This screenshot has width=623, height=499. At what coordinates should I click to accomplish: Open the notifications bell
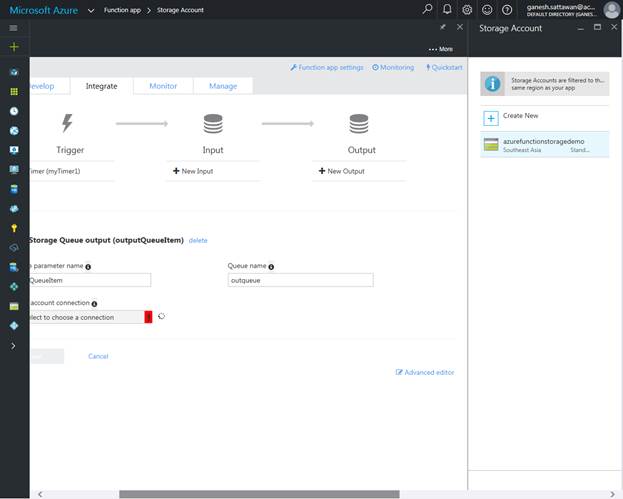(x=447, y=9)
